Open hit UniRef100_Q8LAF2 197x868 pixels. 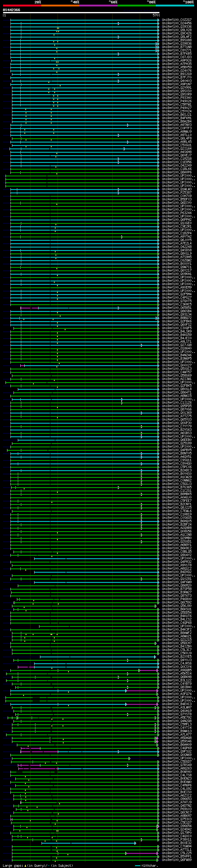coord(177,37)
